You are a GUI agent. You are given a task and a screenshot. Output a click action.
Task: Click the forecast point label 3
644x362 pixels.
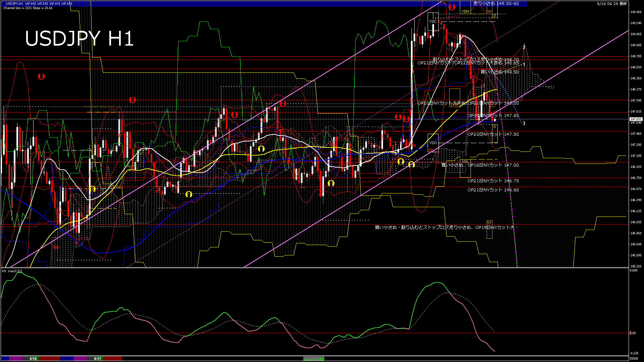pos(524,124)
